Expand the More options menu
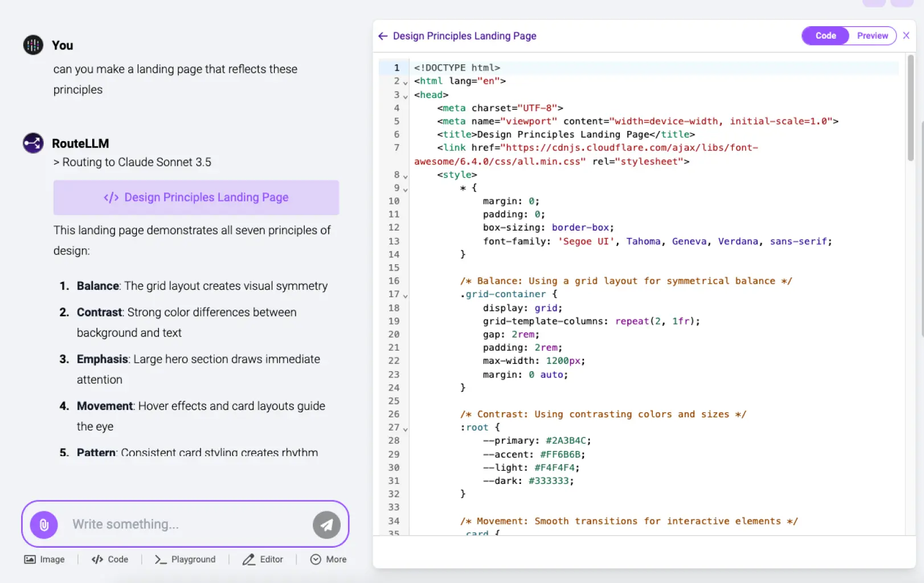 pyautogui.click(x=328, y=560)
